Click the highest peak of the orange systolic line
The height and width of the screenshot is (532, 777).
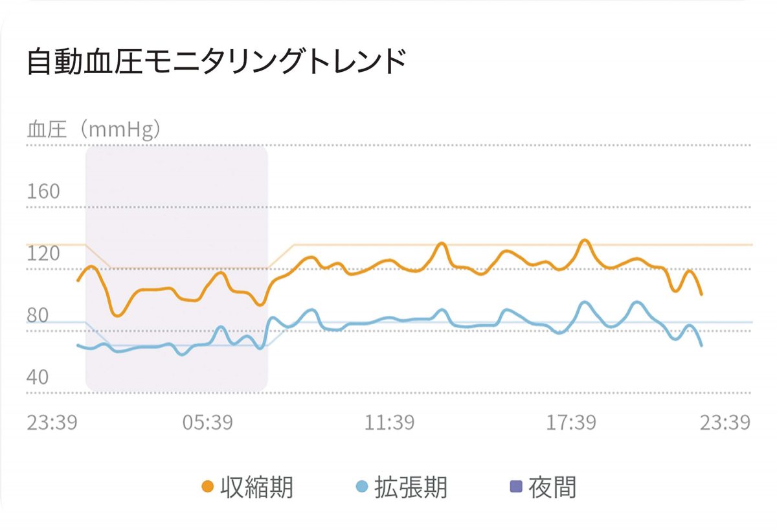pyautogui.click(x=585, y=241)
